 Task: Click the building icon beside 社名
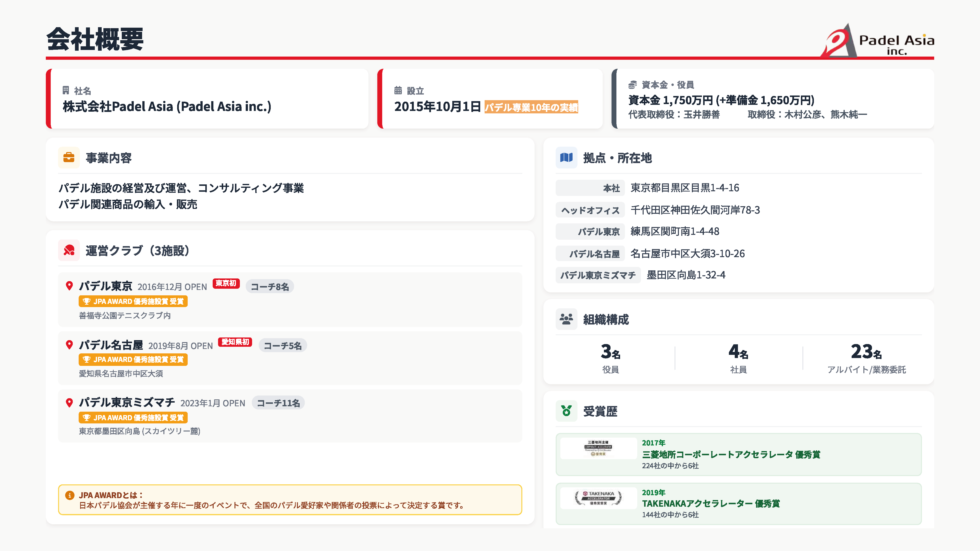66,91
